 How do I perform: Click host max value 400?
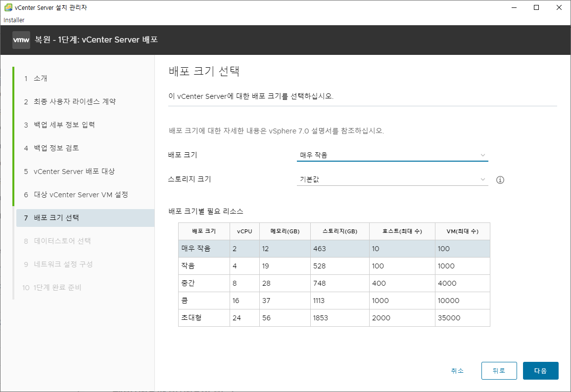(379, 284)
